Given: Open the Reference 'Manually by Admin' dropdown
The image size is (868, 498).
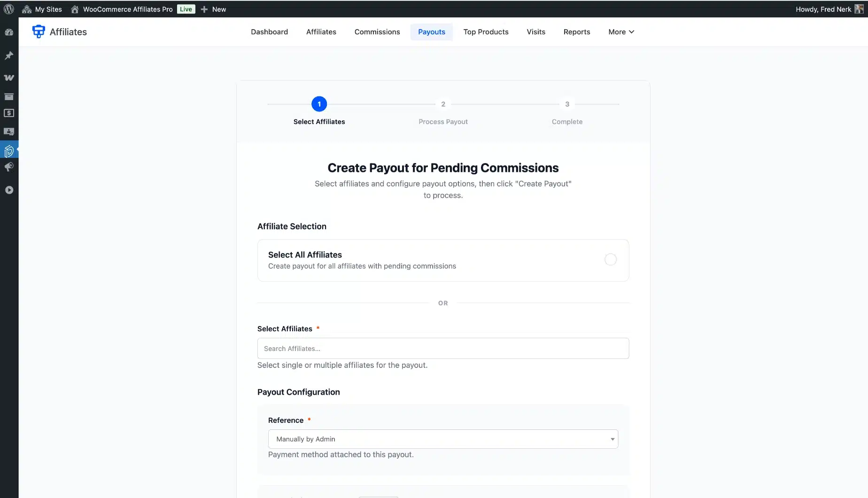Looking at the screenshot, I should tap(443, 439).
